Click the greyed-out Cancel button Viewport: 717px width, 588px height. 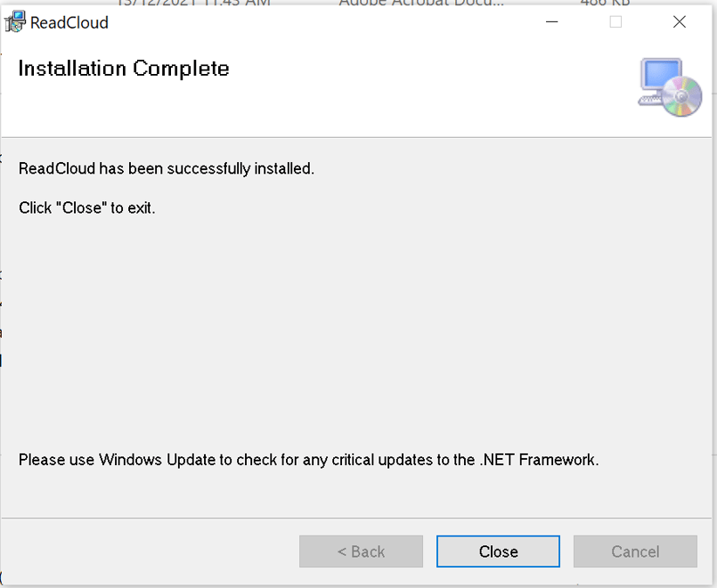coord(635,551)
